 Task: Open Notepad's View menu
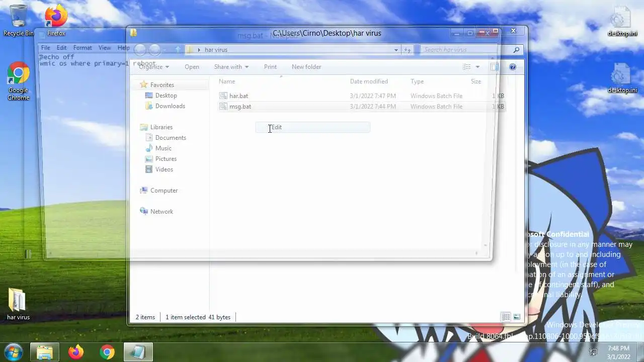point(105,48)
